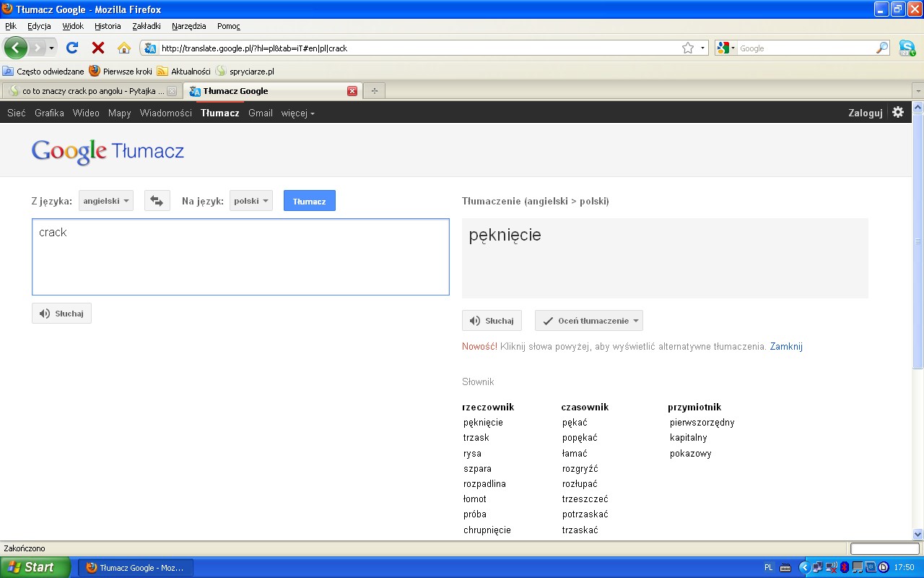This screenshot has height=578, width=924.
Task: Open Google options gear icon
Action: [898, 112]
